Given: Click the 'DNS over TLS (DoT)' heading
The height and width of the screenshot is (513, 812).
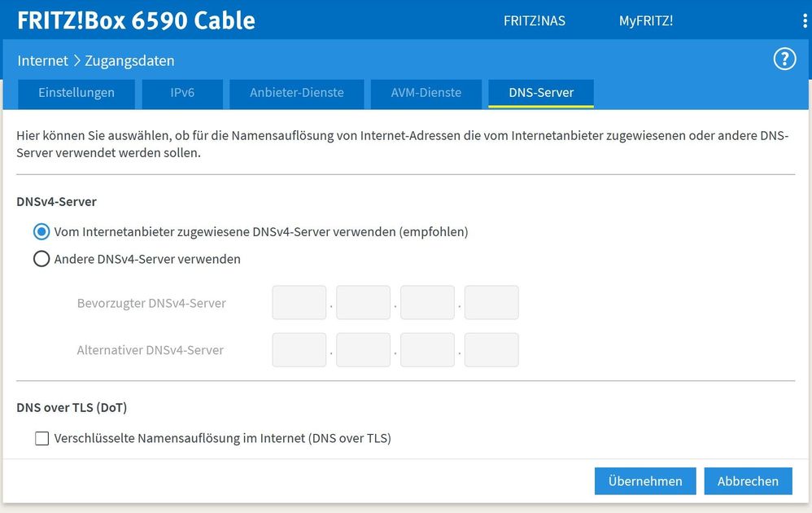Looking at the screenshot, I should coord(72,408).
